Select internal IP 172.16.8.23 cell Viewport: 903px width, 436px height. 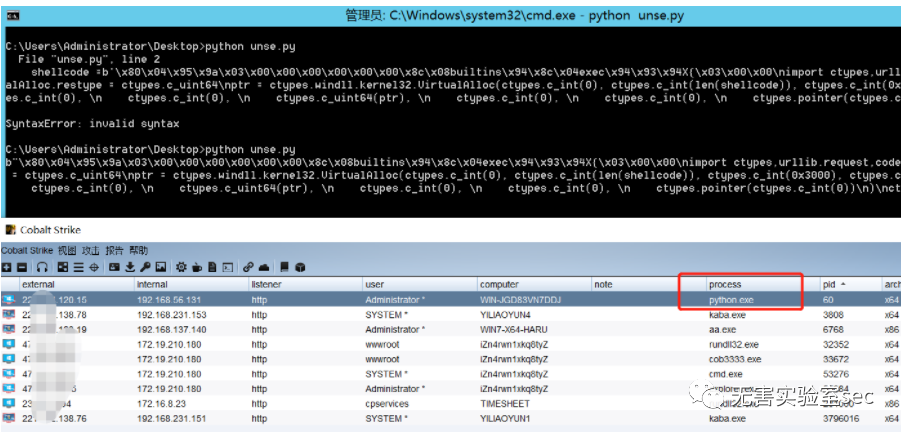[x=161, y=404]
